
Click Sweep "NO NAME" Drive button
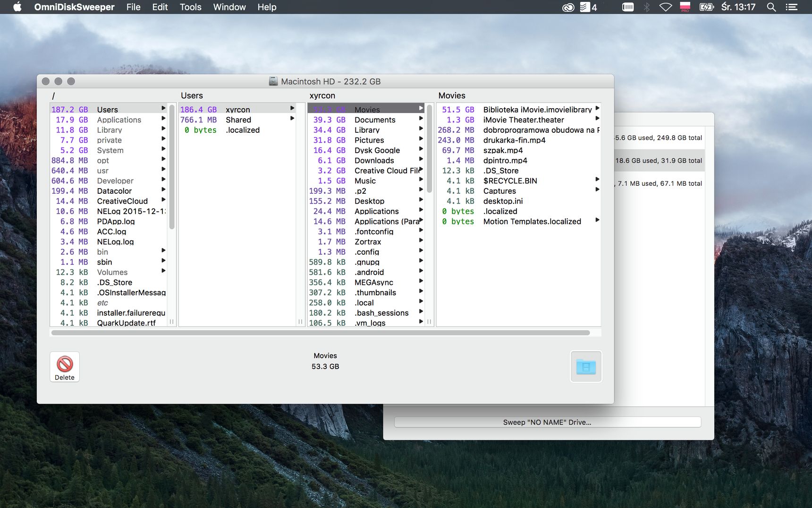(x=547, y=422)
